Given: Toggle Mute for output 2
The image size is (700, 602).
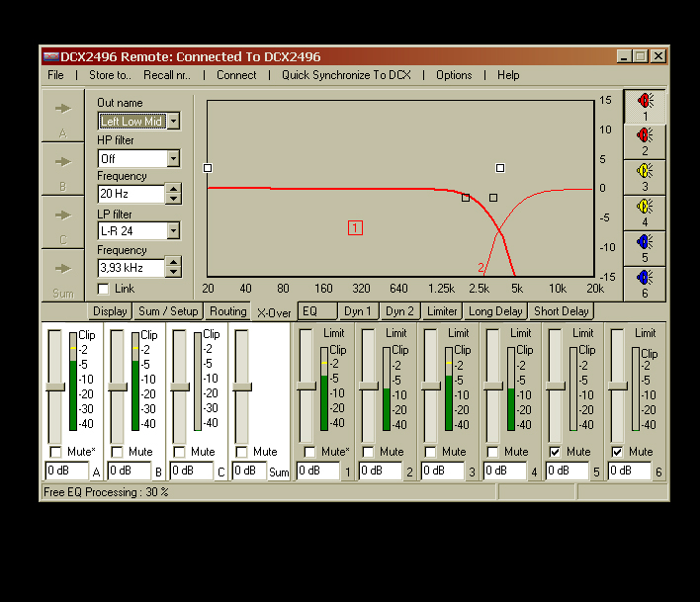Looking at the screenshot, I should (x=369, y=452).
